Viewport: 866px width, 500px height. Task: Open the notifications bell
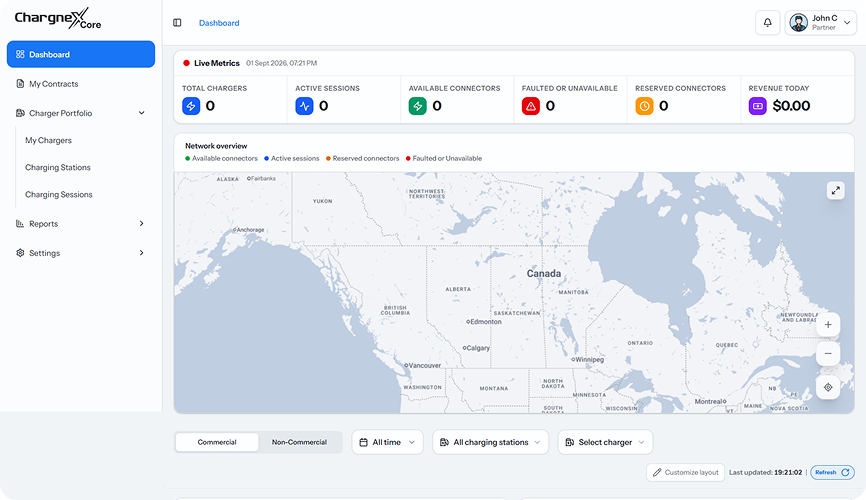point(768,23)
